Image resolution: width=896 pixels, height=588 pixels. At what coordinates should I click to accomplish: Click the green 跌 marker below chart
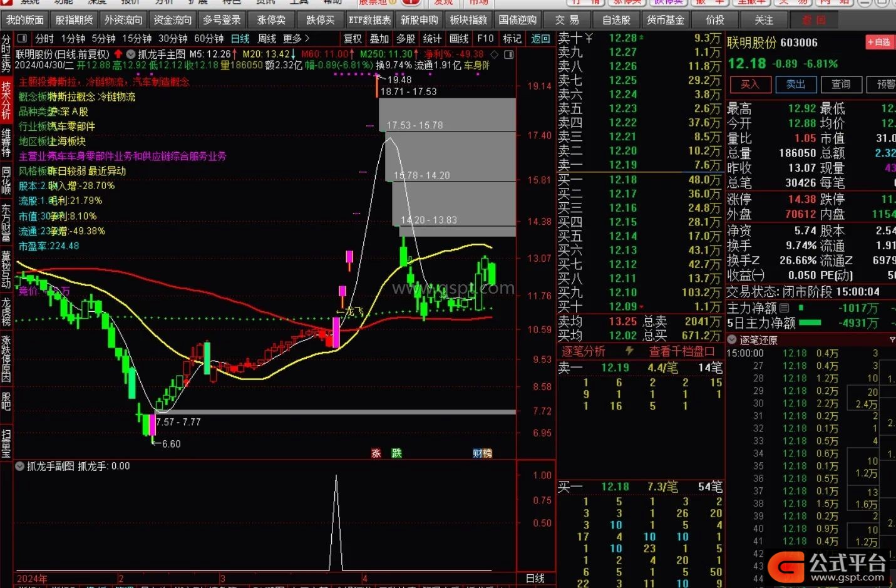click(397, 453)
